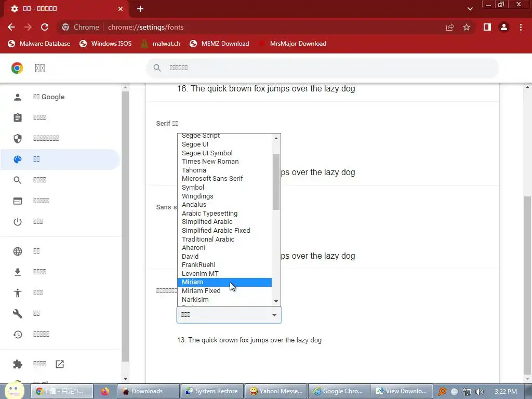Open the appearance section with palette icon
This screenshot has width=532, height=399.
pyautogui.click(x=60, y=159)
